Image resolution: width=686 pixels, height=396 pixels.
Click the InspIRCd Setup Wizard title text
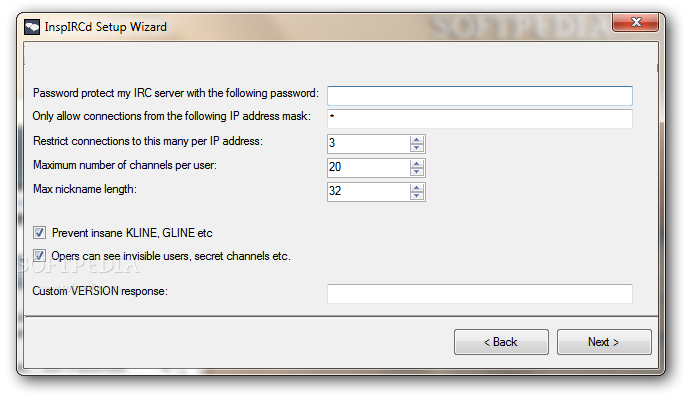105,27
